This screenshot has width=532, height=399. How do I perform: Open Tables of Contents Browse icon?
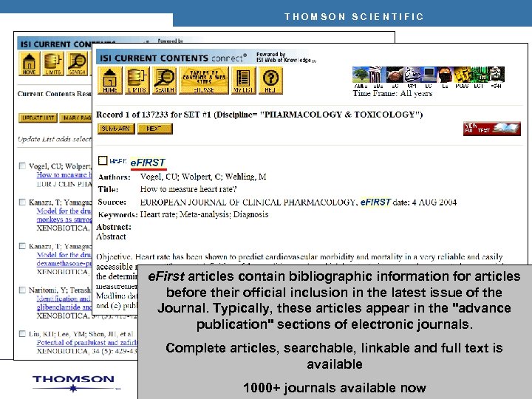(x=204, y=81)
